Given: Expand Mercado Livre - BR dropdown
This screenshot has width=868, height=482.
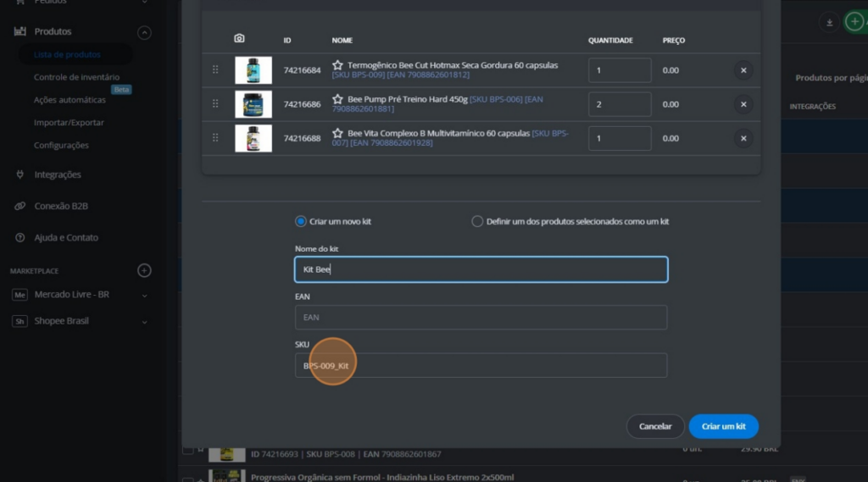Looking at the screenshot, I should coord(144,296).
